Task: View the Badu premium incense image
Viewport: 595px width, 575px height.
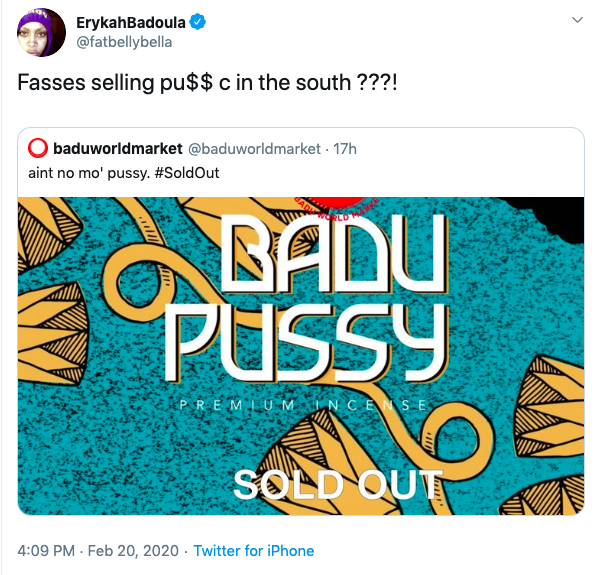Action: click(301, 356)
